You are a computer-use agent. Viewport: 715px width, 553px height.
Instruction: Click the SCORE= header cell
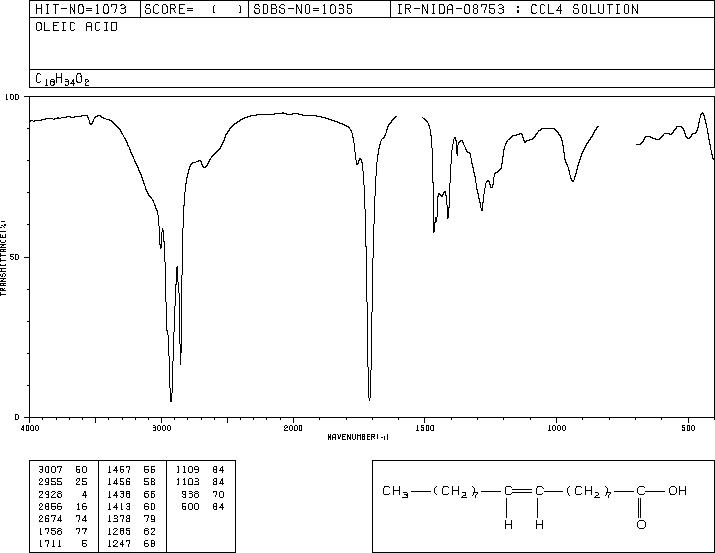pyautogui.click(x=194, y=9)
